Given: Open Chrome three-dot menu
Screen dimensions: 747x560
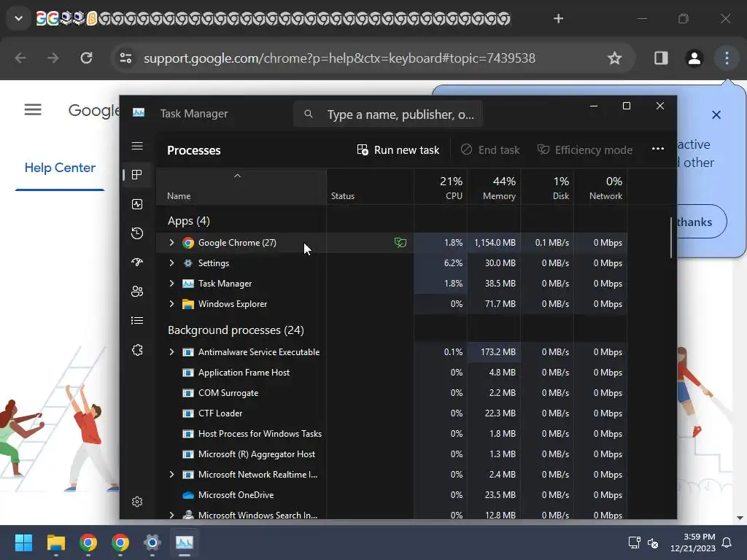Looking at the screenshot, I should pyautogui.click(x=727, y=58).
